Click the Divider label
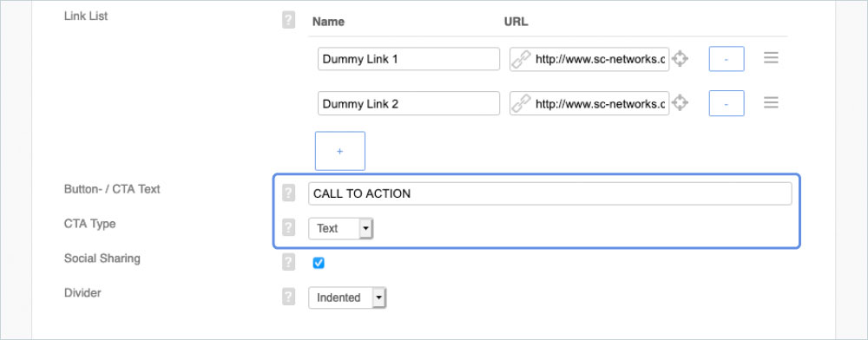868x340 pixels. pos(82,293)
